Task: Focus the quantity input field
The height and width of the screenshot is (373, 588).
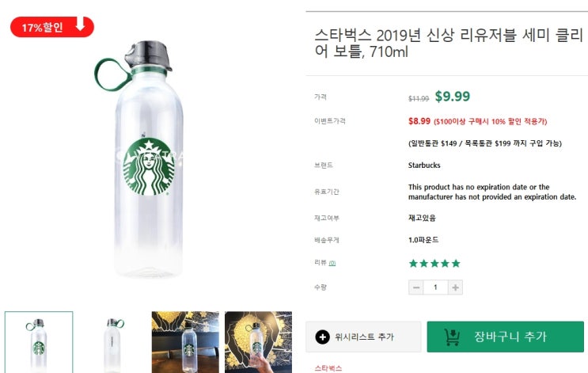Action: coord(435,287)
